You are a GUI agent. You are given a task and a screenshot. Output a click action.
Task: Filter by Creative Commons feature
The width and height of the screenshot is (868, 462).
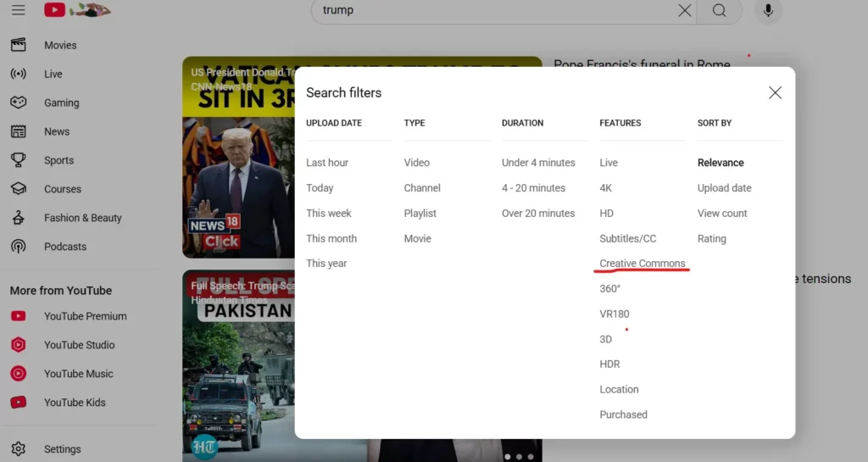pyautogui.click(x=642, y=264)
